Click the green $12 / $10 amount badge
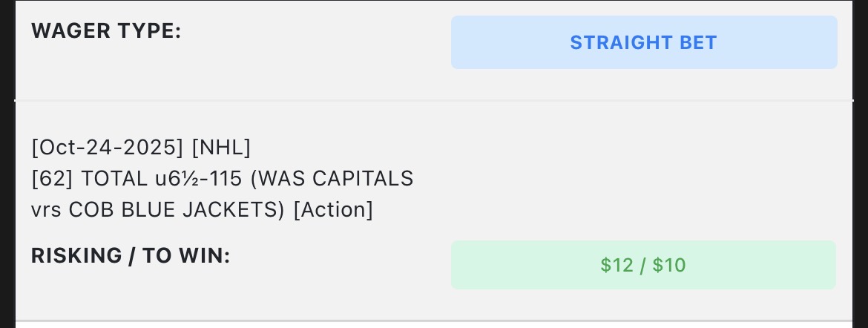The image size is (868, 328). click(x=643, y=265)
